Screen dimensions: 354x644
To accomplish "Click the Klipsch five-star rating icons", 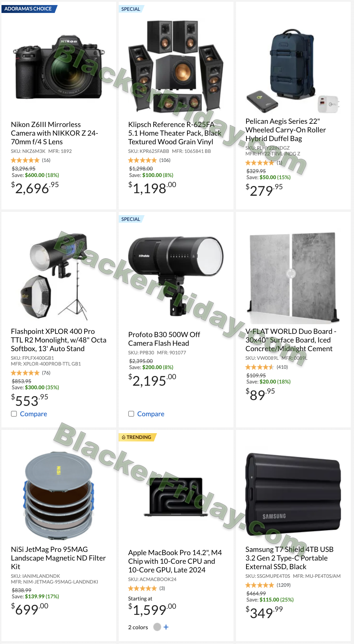I will click(142, 160).
